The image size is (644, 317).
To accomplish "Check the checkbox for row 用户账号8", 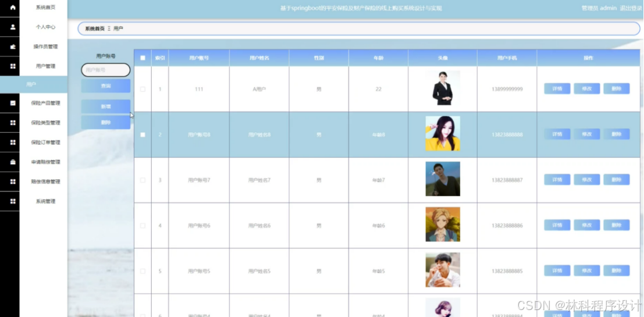I will coord(143,135).
